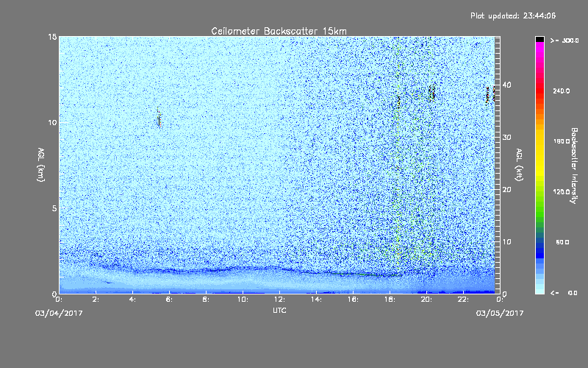Viewport: 588px width, 368px height.
Task: Click the cloud echo near 18:30 UTC at 11 km
Action: pyautogui.click(x=398, y=102)
